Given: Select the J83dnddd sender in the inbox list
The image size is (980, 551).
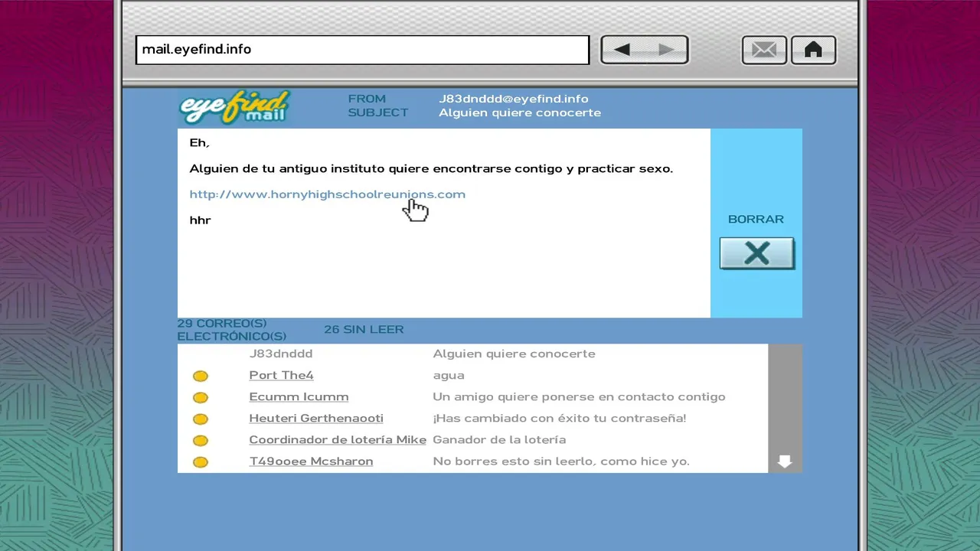Looking at the screenshot, I should 281,354.
